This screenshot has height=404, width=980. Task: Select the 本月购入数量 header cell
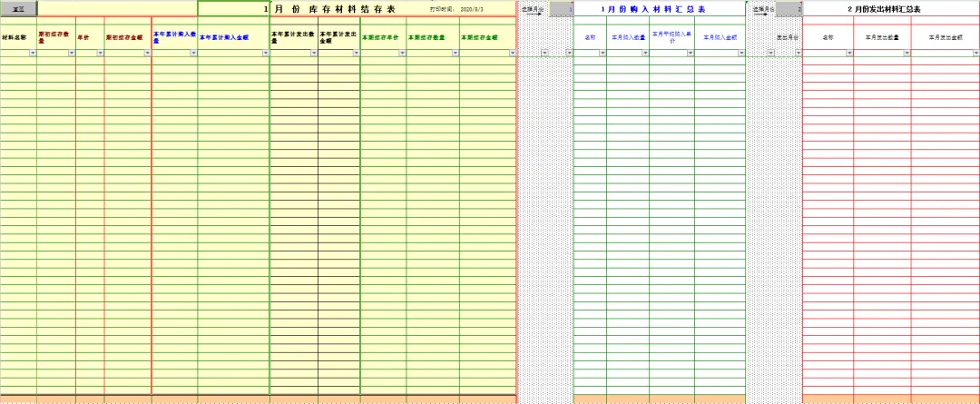click(628, 37)
